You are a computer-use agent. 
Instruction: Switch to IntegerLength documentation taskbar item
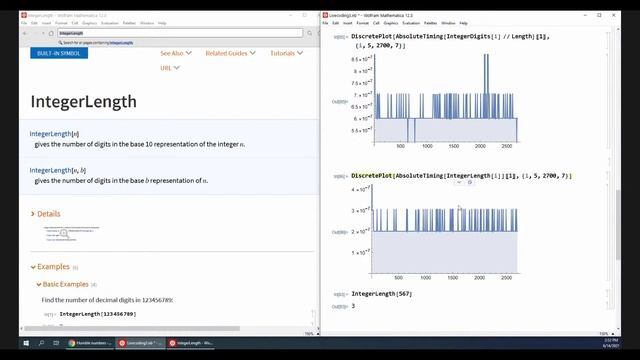pos(191,343)
